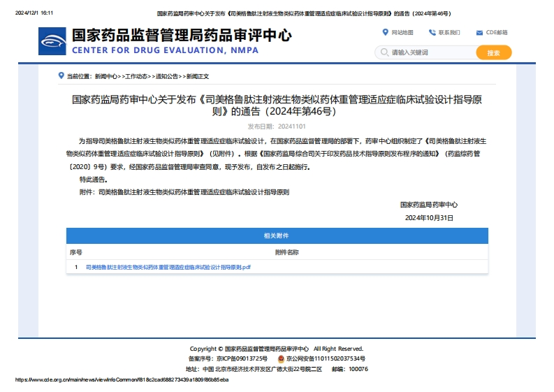Open the 京公网安备11011502037534号 link
Viewport: 554px width, 392px height.
pos(326,358)
